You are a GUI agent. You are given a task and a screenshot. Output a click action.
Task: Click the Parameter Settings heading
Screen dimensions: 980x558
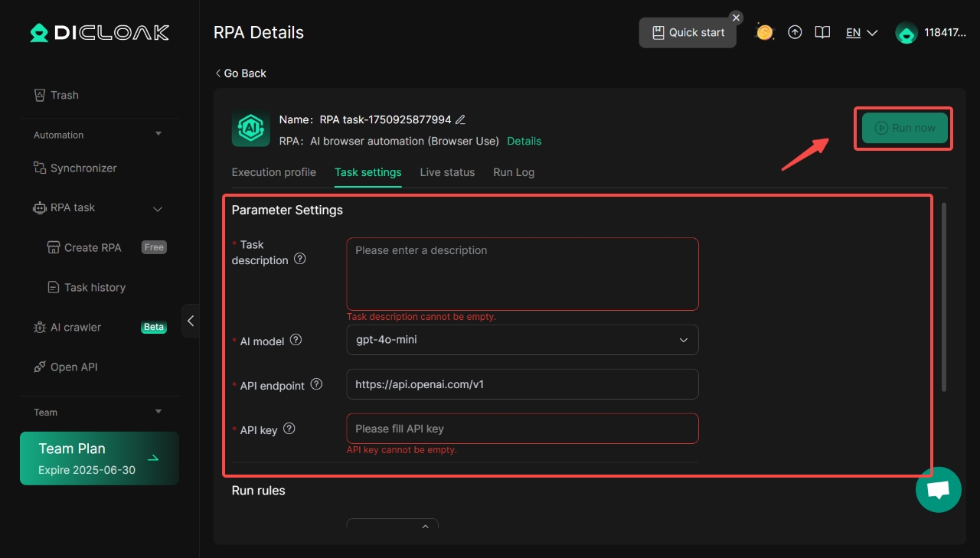287,210
